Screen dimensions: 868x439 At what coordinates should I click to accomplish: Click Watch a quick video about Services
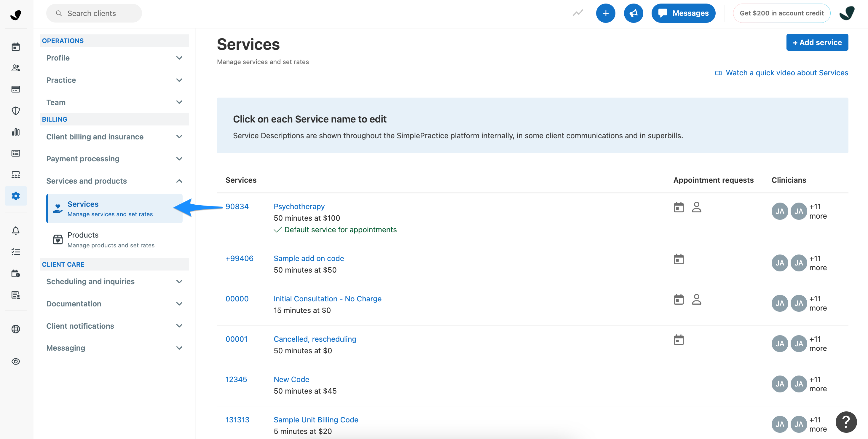pyautogui.click(x=786, y=73)
